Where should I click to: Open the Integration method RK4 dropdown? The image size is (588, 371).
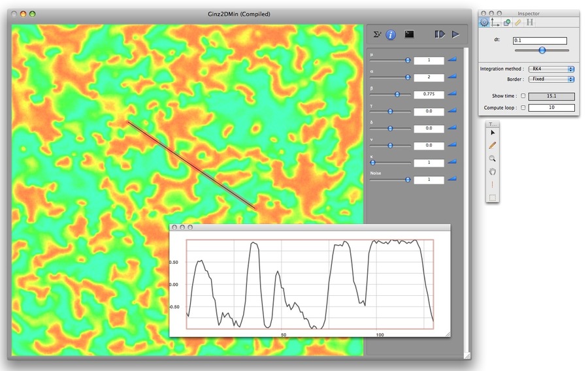point(551,69)
